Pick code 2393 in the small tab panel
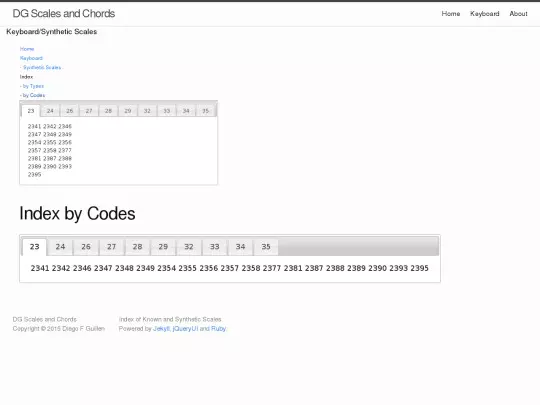This screenshot has height=405, width=540. (x=65, y=167)
